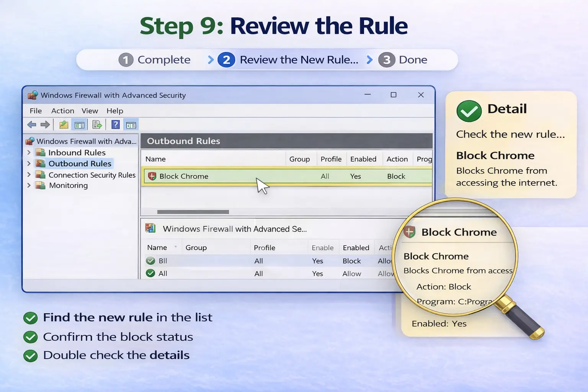Click the Monitoring tree icon
Image resolution: width=588 pixels, height=392 pixels.
(40, 185)
